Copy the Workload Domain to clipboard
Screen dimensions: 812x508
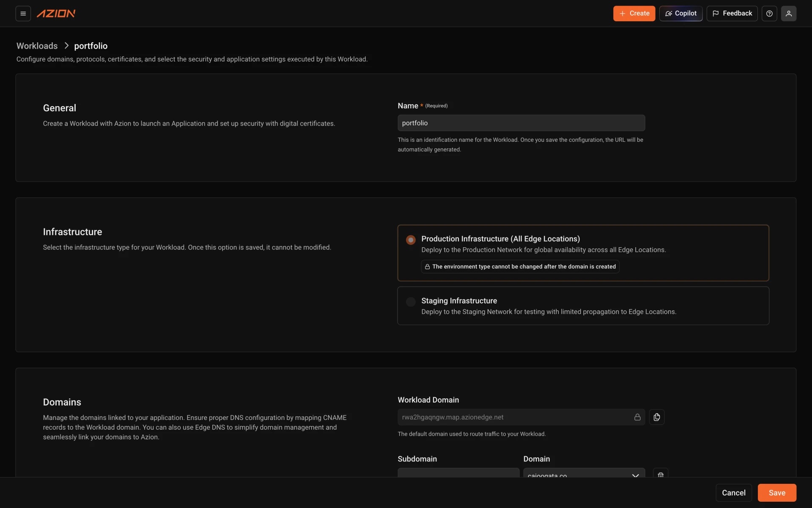(x=657, y=417)
